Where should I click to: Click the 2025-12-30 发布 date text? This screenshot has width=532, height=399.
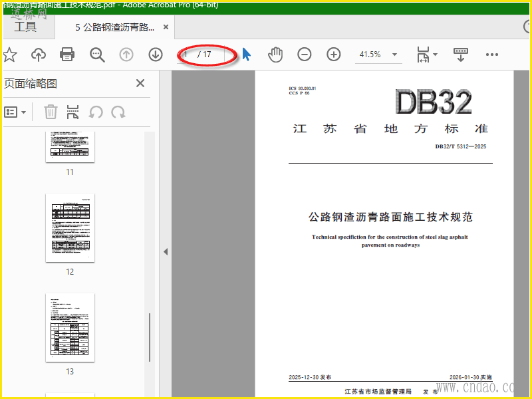310,377
